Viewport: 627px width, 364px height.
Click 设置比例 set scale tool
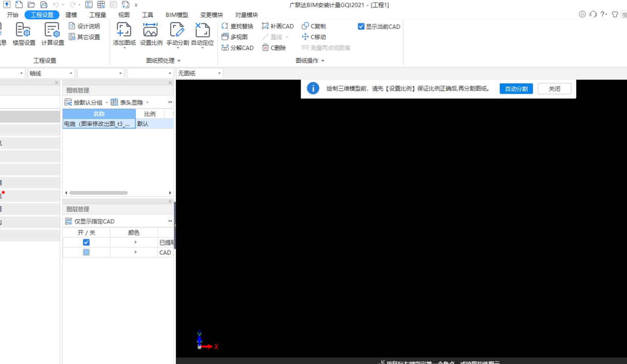[x=151, y=34]
